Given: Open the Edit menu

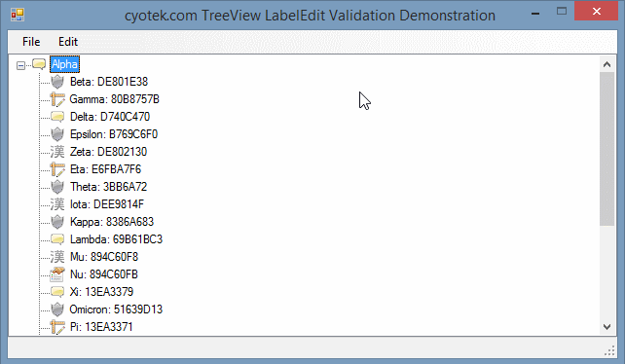Looking at the screenshot, I should (x=68, y=42).
